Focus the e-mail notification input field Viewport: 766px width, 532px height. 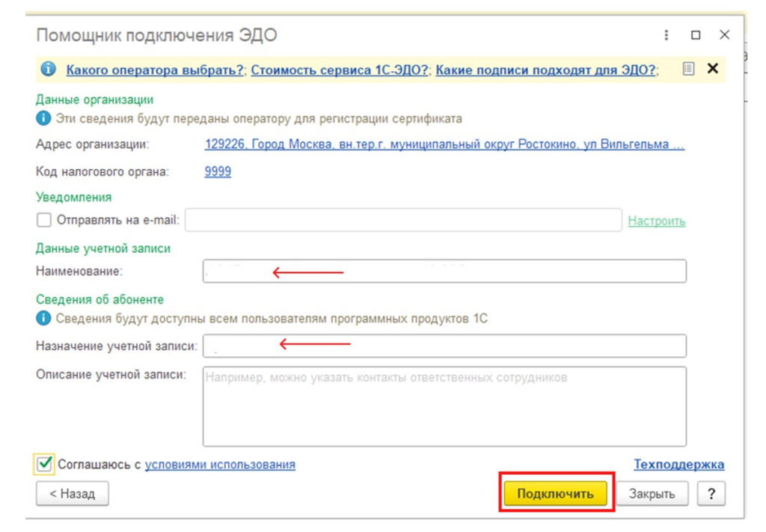click(403, 220)
